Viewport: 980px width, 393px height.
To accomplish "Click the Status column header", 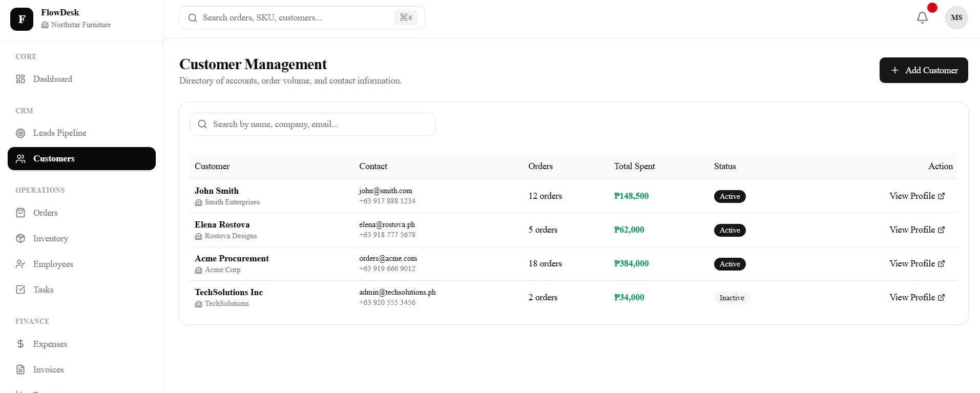I will 725,166.
